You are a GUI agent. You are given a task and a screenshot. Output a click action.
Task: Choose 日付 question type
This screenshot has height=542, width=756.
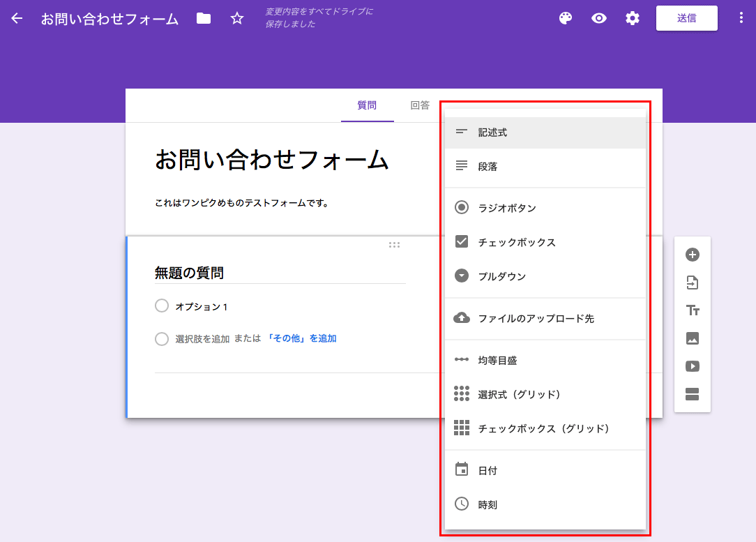point(545,470)
